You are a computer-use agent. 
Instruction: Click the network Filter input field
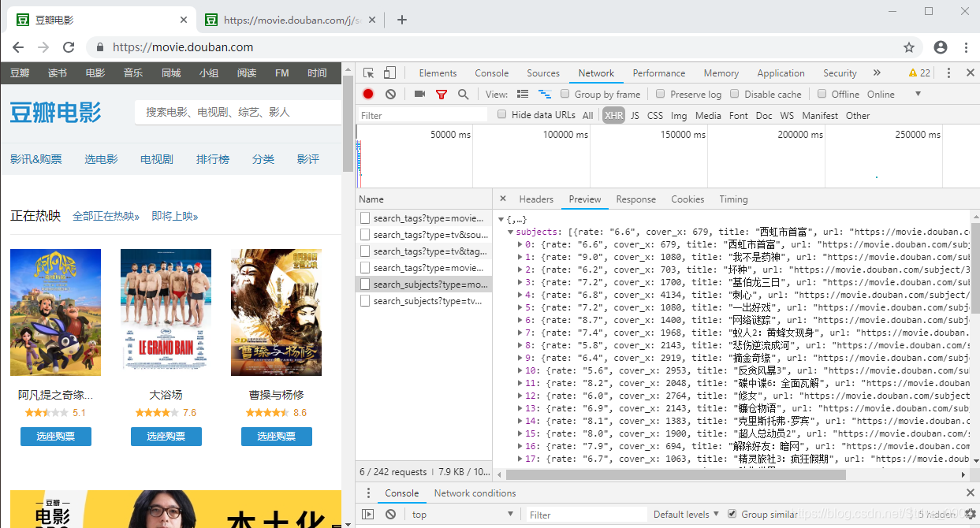(423, 115)
